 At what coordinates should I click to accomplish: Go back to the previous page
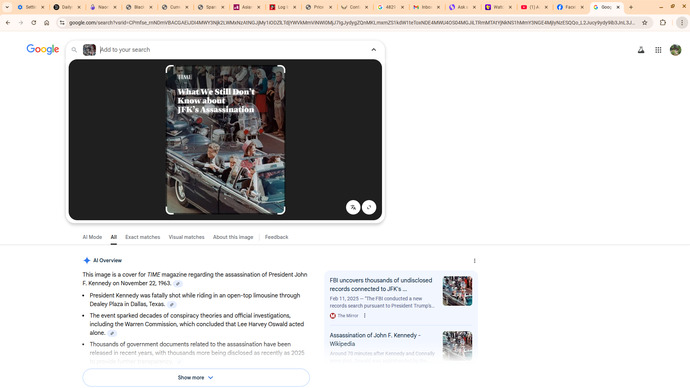coord(8,22)
